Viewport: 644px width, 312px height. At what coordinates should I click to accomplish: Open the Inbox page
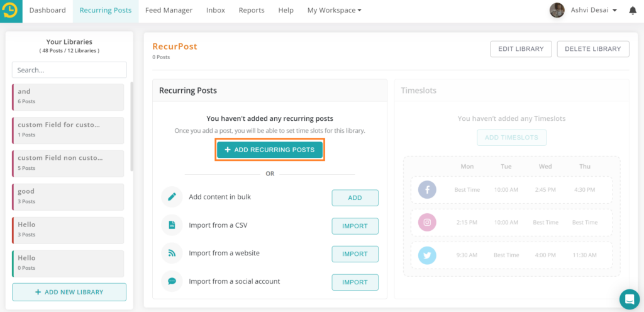[216, 10]
